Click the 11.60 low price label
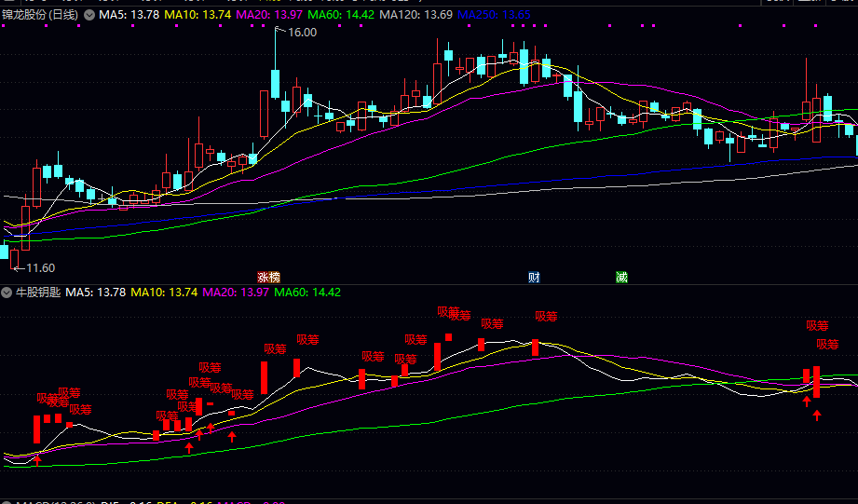The width and height of the screenshot is (858, 504). [x=40, y=268]
